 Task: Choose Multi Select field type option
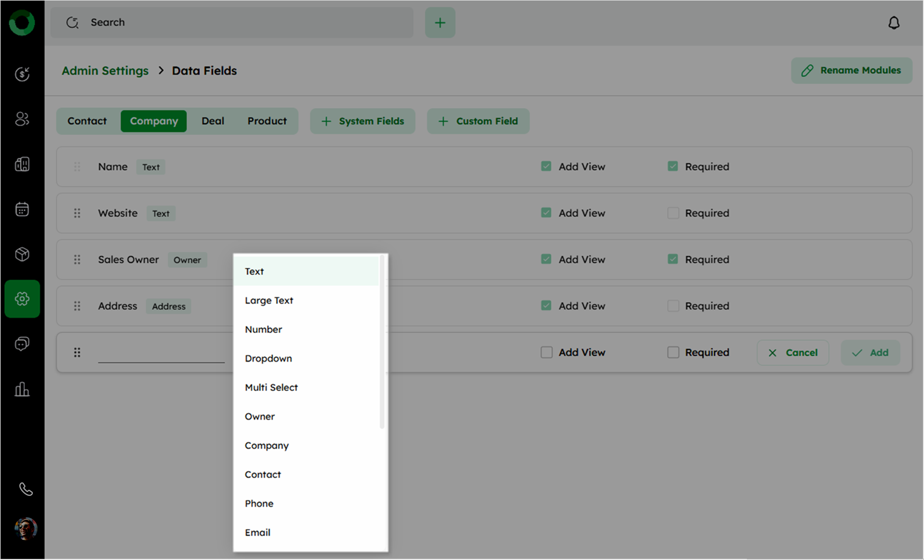271,387
